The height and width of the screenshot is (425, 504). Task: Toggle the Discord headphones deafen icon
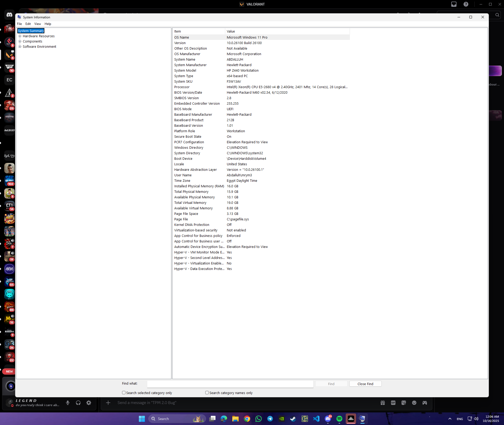tap(78, 403)
